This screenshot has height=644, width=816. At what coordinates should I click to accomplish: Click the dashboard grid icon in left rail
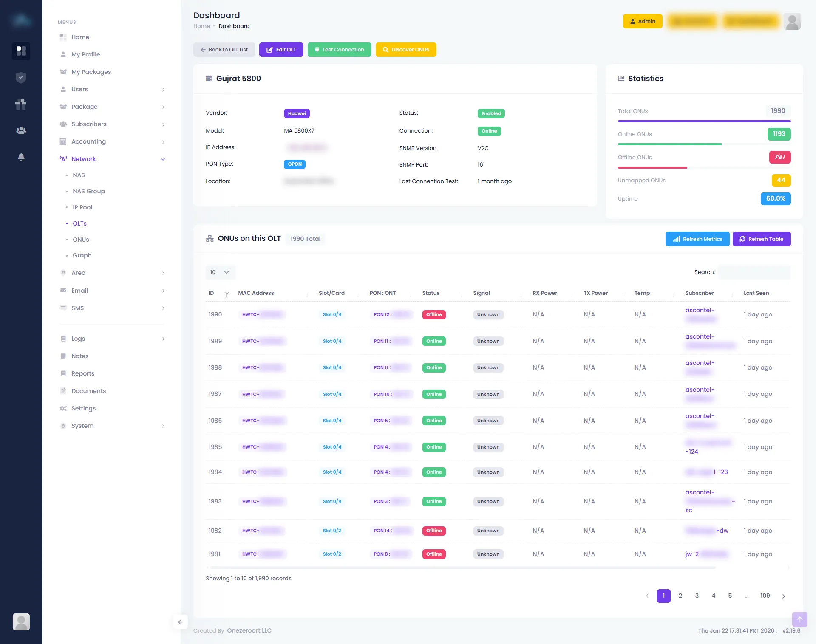(x=21, y=51)
